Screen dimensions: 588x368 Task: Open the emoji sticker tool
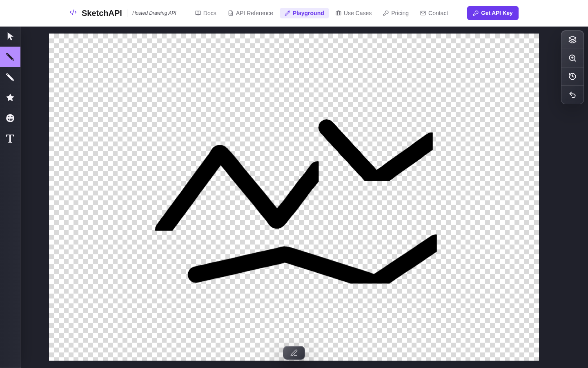[x=10, y=118]
